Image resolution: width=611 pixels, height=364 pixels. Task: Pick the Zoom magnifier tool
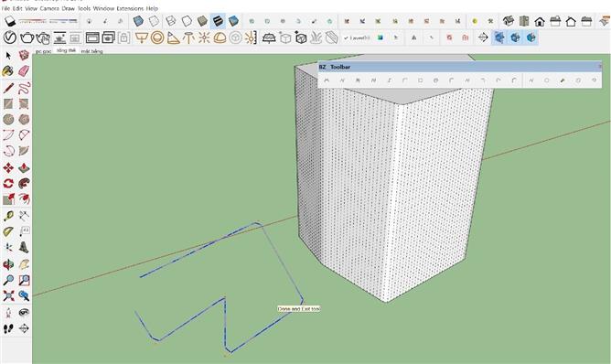click(x=8, y=280)
